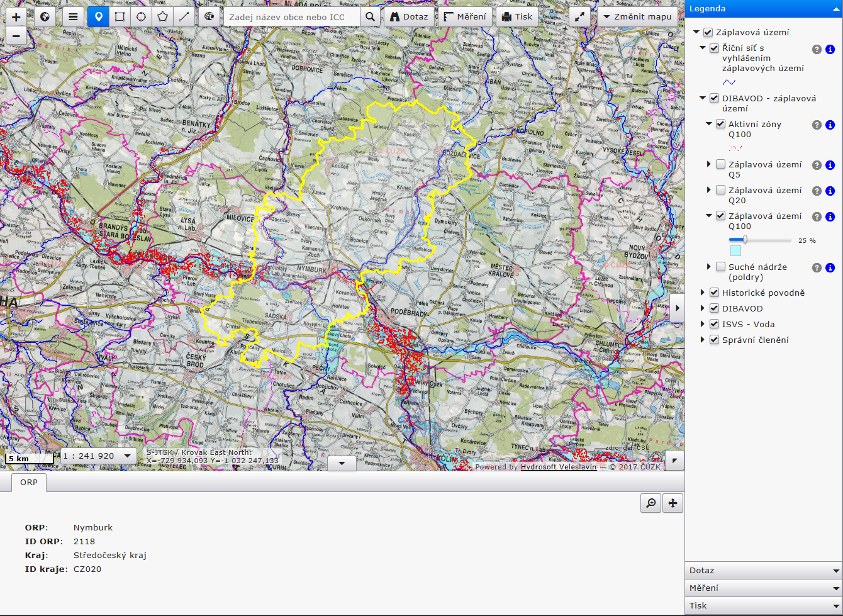Zoom out of the map with minus button

pos(16,37)
